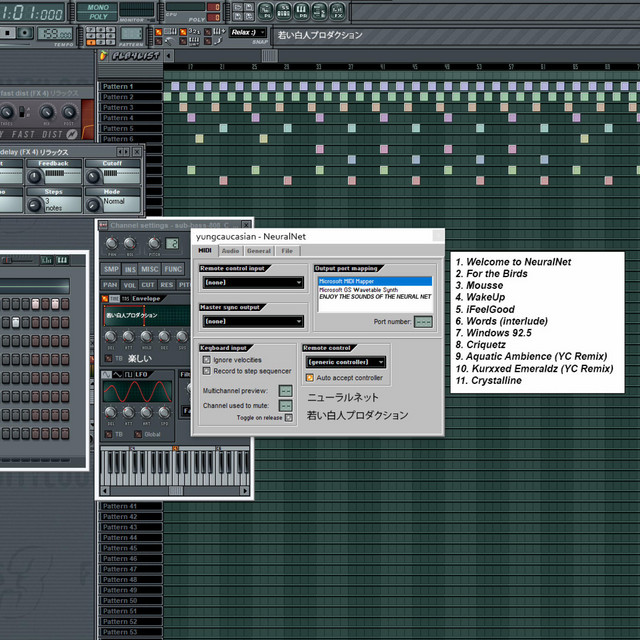
Task: Open the Relax snap setting dropdown
Action: point(247,32)
